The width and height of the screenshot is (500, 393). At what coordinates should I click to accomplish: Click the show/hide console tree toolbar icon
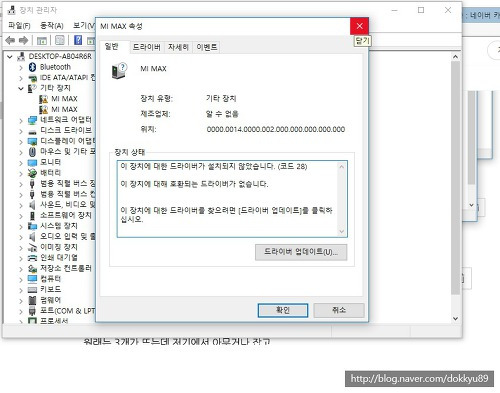coord(42,41)
